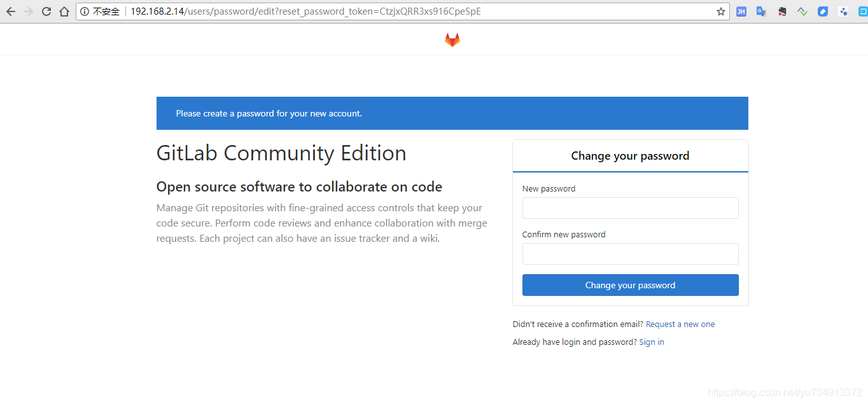Image resolution: width=868 pixels, height=404 pixels.
Task: Go back using the browser back arrow
Action: tap(11, 11)
